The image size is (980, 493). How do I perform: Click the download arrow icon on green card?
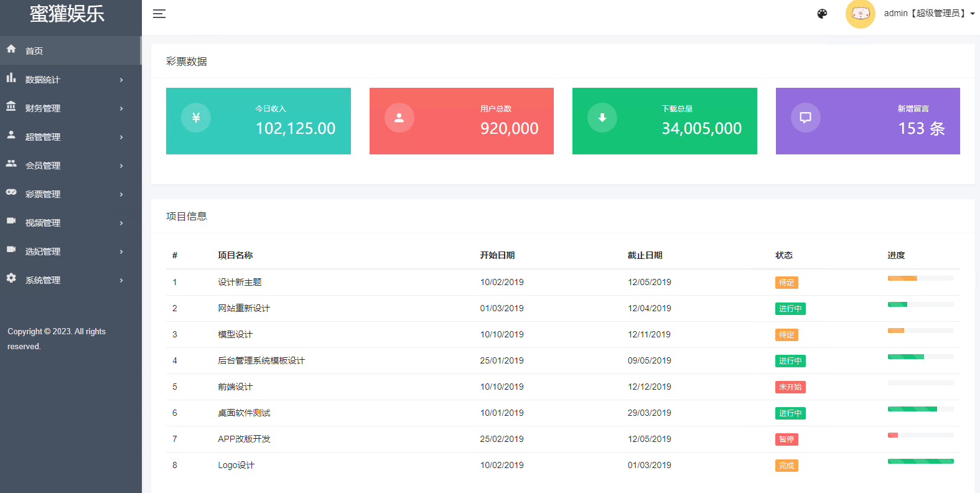tap(602, 118)
